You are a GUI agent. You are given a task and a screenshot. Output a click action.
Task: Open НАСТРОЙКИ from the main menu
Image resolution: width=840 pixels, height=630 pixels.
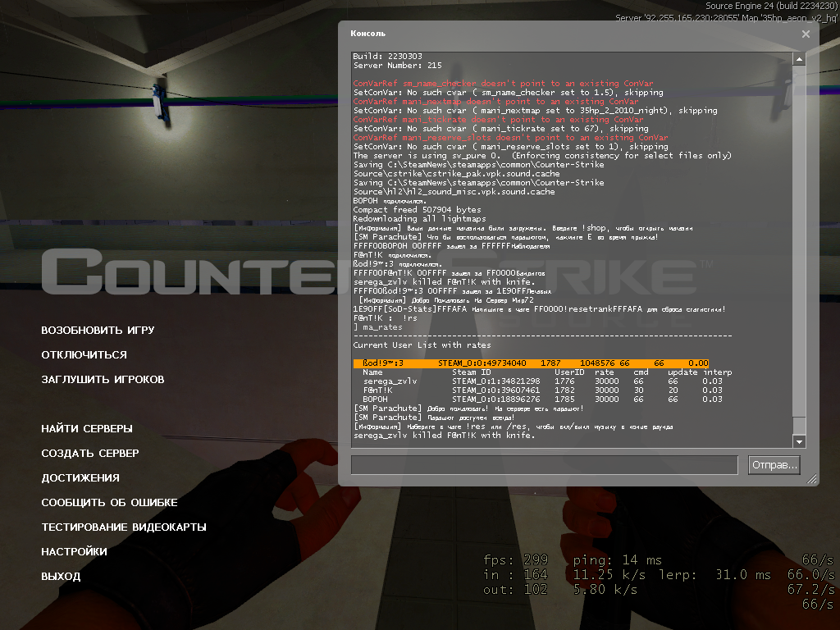coord(74,552)
